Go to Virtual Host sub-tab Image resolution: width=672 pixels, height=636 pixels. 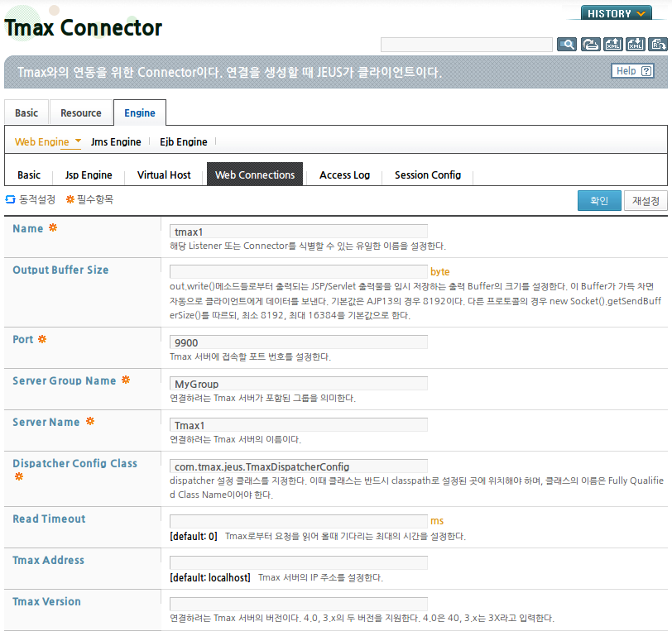164,175
